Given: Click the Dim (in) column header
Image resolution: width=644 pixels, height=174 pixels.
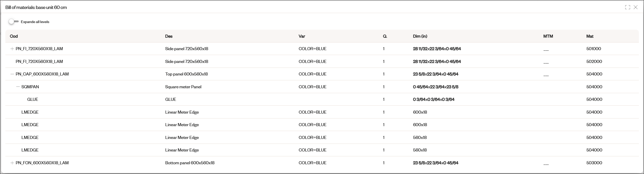Looking at the screenshot, I should click(x=420, y=36).
